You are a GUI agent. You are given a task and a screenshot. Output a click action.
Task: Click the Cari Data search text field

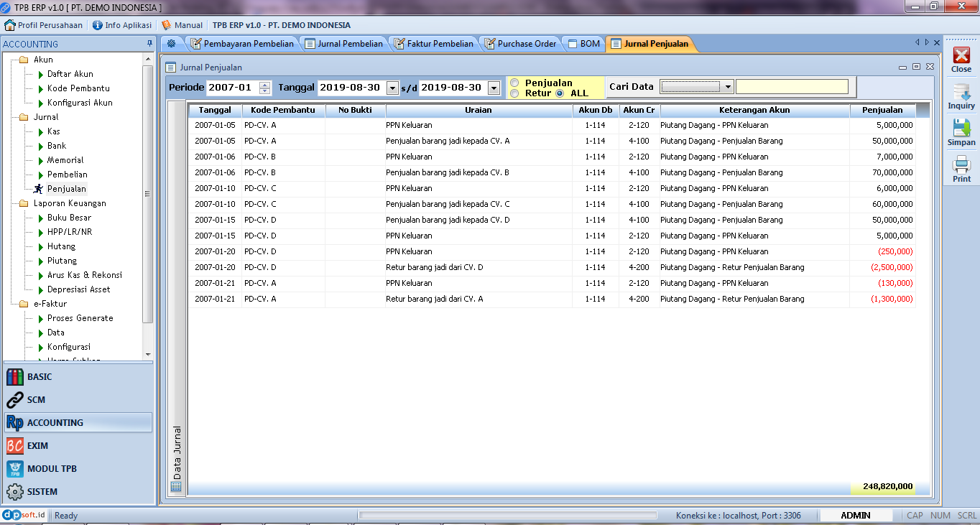(791, 87)
